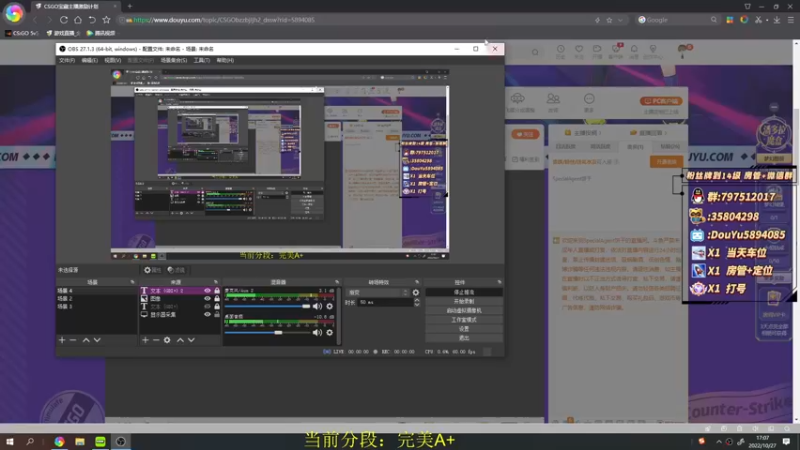The width and height of the screenshot is (800, 450).
Task: Open the orange PC client button on Douyu
Action: pos(661,101)
